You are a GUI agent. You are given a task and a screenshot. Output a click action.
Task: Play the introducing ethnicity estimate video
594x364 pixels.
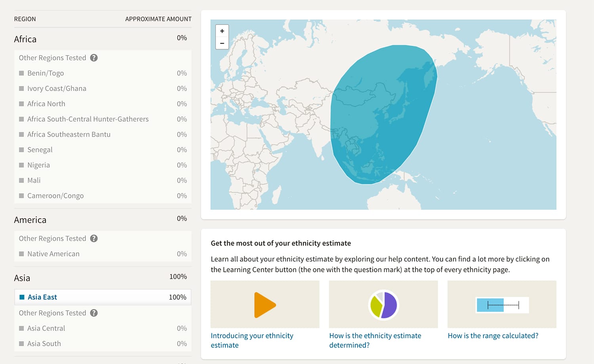pos(265,305)
